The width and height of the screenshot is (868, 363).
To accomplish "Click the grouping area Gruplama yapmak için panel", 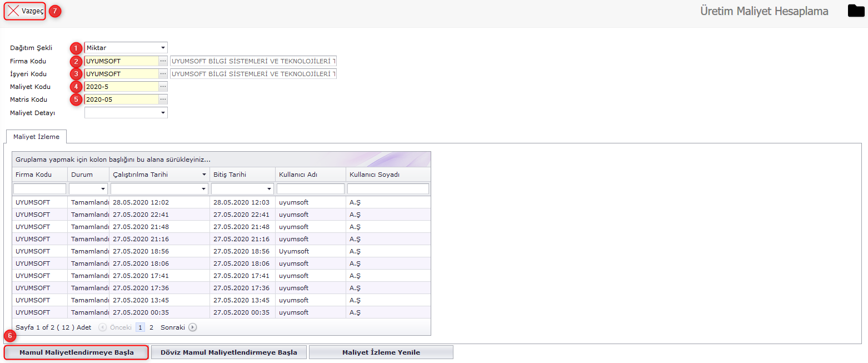I will coord(221,160).
